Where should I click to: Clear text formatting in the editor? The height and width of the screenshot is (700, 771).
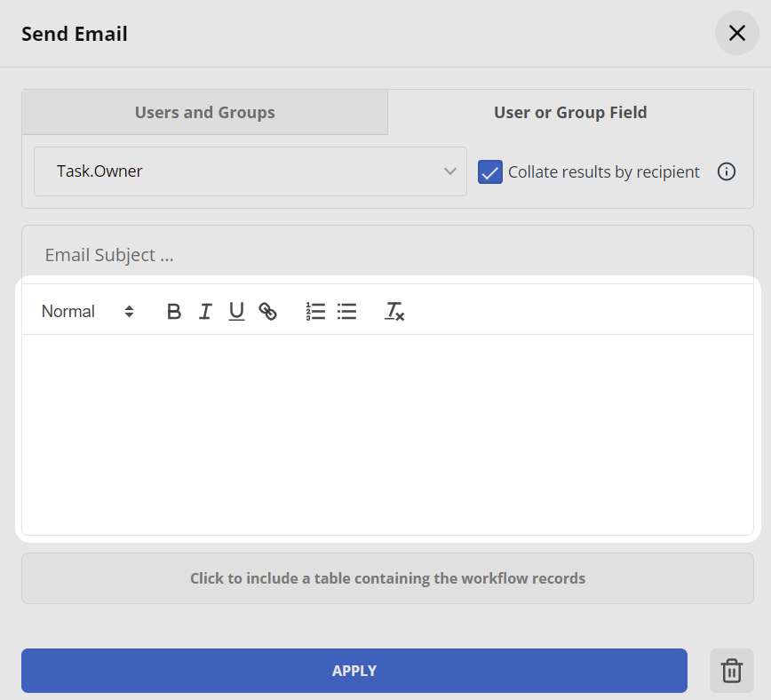click(x=393, y=312)
